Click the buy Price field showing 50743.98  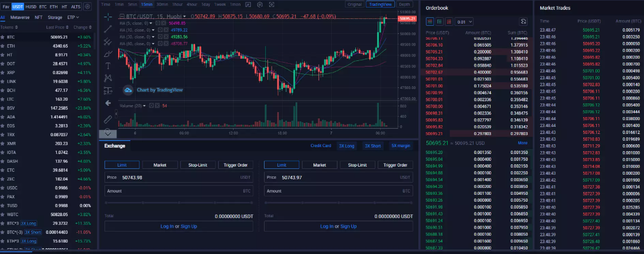point(179,178)
